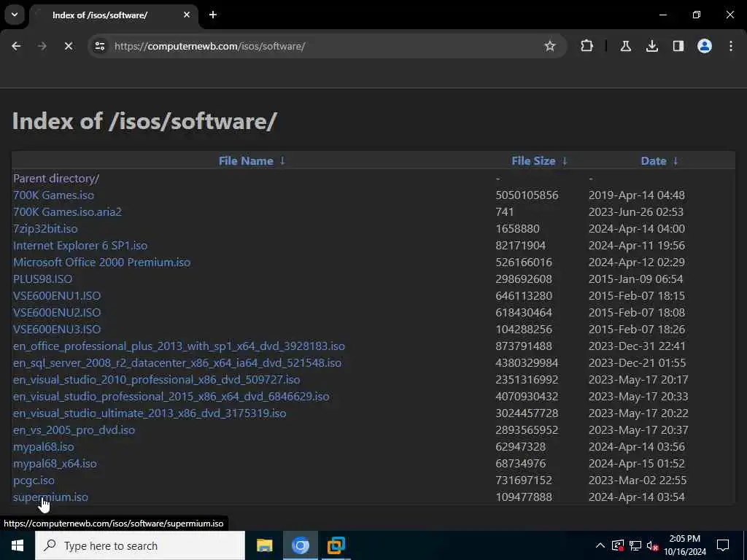This screenshot has height=560, width=747.
Task: Download pcgc.iso
Action: click(34, 480)
